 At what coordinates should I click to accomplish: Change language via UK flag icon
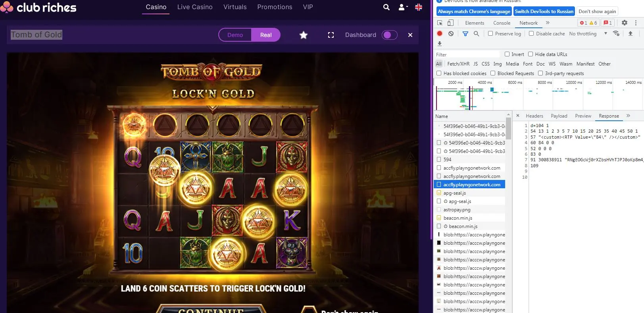419,7
